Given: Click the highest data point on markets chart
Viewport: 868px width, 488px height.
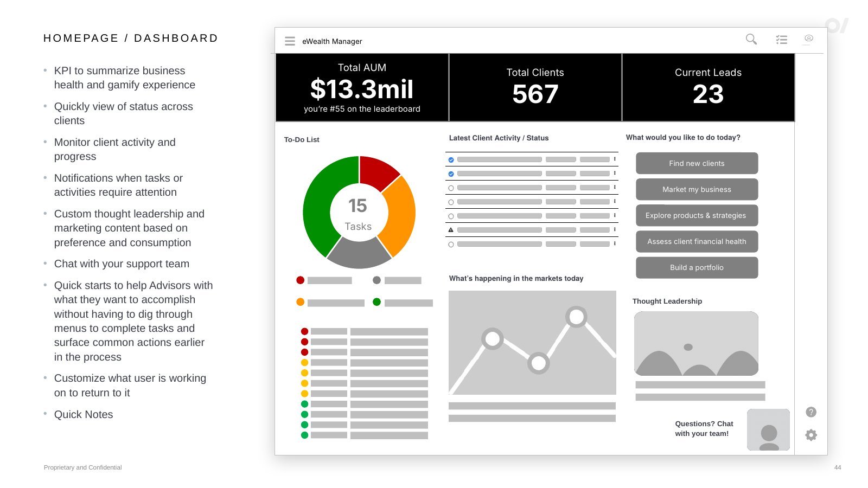Looking at the screenshot, I should 576,316.
